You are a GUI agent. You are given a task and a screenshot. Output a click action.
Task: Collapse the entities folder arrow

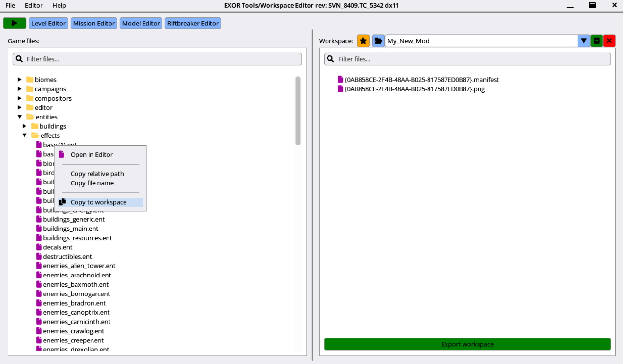[20, 117]
